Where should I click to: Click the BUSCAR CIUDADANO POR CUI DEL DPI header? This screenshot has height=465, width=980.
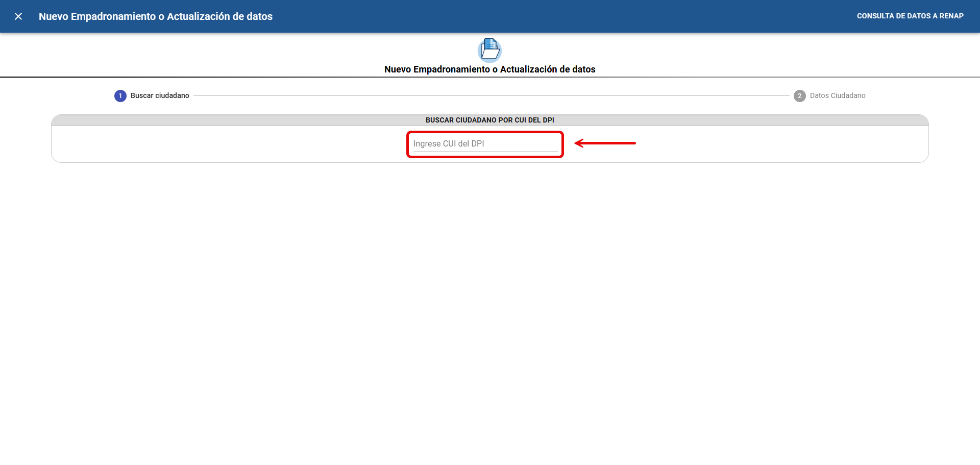tap(489, 120)
